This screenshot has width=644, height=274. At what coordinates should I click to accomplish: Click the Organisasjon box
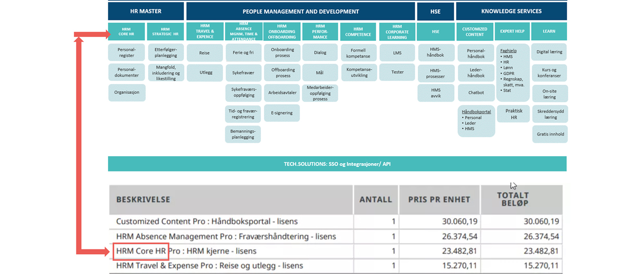[x=127, y=93]
